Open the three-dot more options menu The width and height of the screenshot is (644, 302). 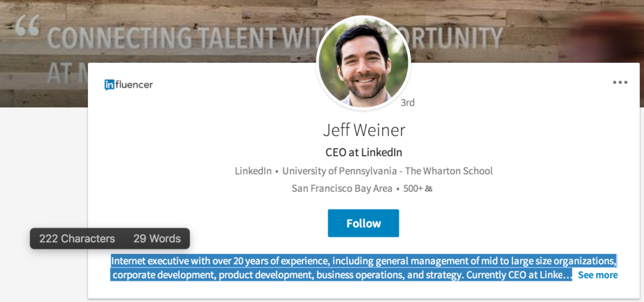tap(620, 82)
